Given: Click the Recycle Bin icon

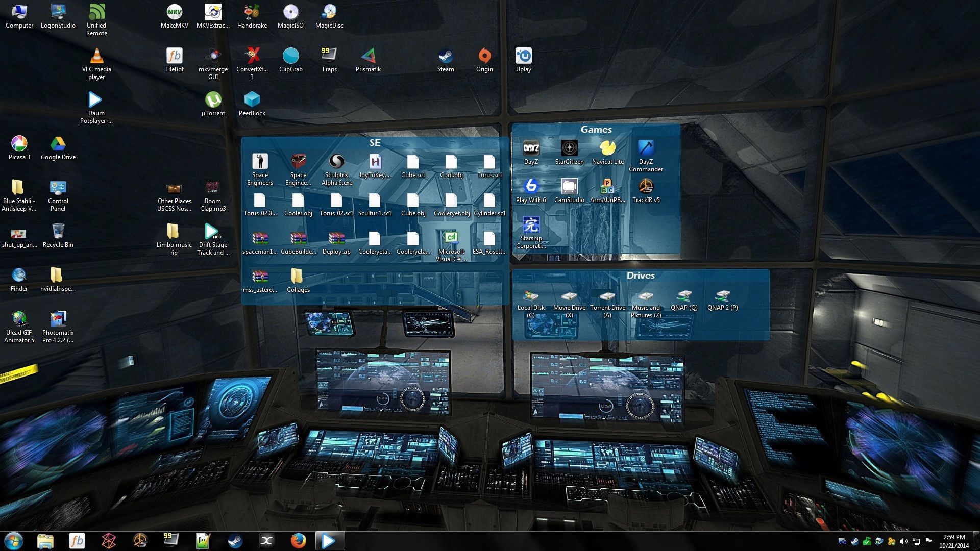Looking at the screenshot, I should pyautogui.click(x=58, y=232).
